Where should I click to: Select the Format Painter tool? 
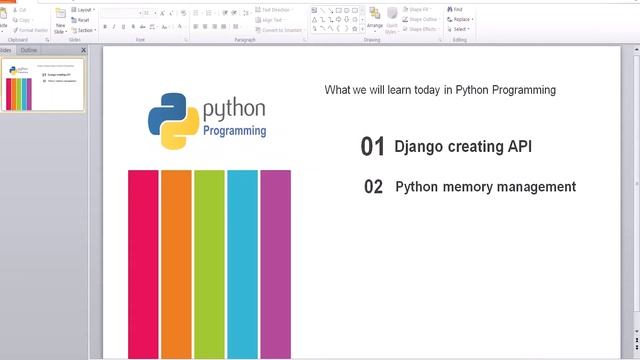click(x=30, y=30)
